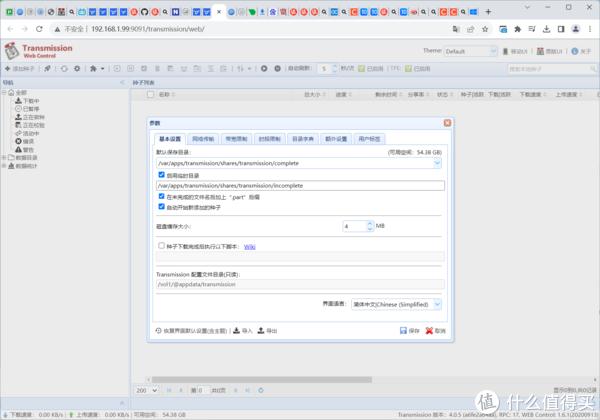The width and height of the screenshot is (600, 420).
Task: Open interface language Chinese (Simplified) dropdown
Action: click(437, 304)
